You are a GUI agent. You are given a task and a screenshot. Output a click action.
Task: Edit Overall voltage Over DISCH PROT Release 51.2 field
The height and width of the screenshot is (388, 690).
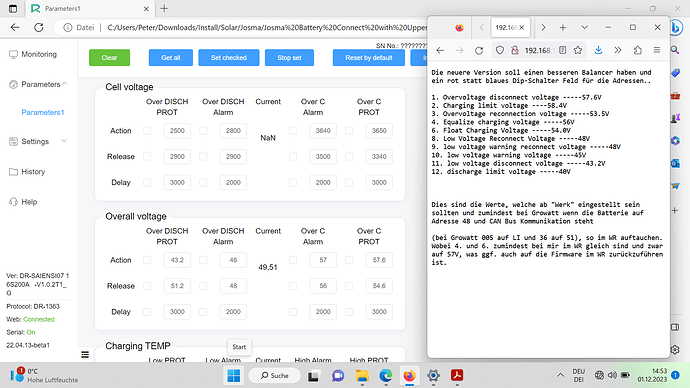click(x=177, y=286)
